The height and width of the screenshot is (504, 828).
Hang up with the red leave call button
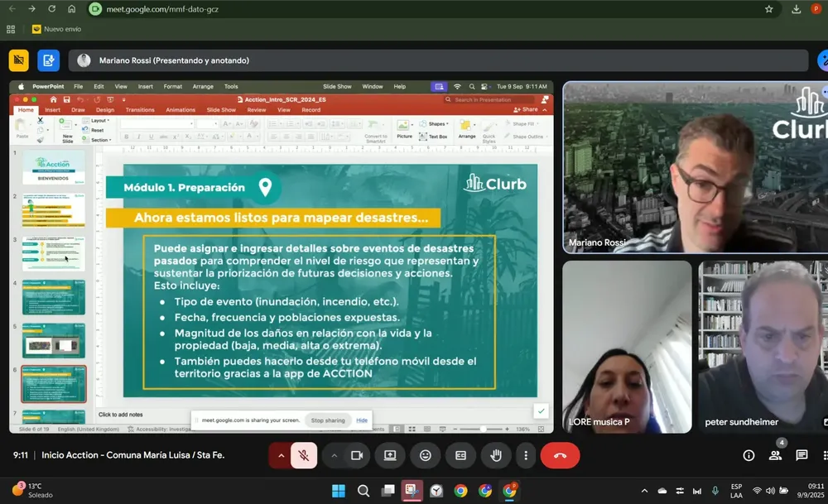pyautogui.click(x=560, y=455)
